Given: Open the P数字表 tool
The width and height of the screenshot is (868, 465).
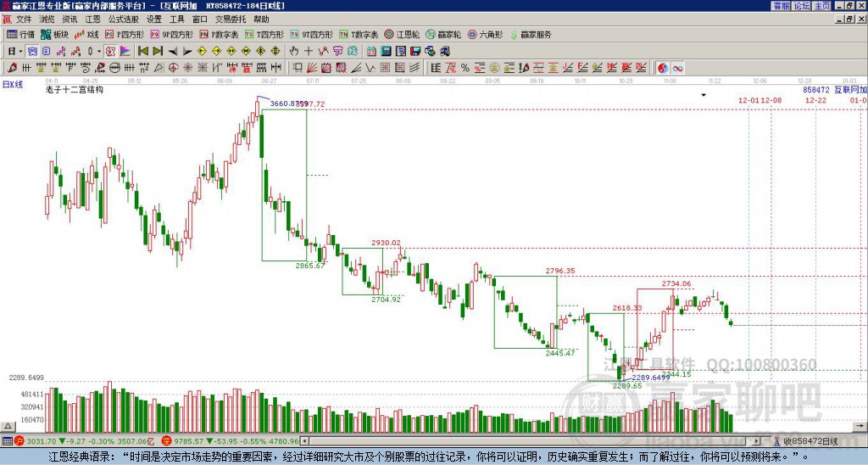Looking at the screenshot, I should click(219, 35).
